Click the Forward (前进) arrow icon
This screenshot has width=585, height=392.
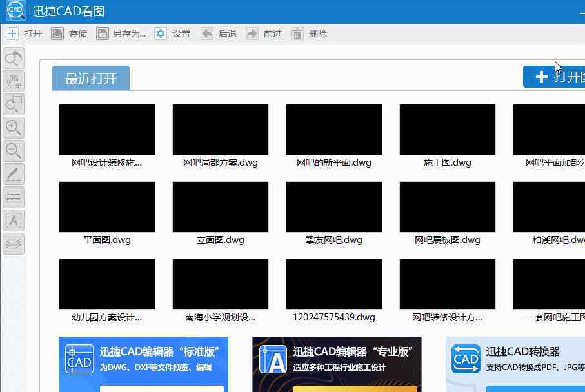click(x=252, y=34)
